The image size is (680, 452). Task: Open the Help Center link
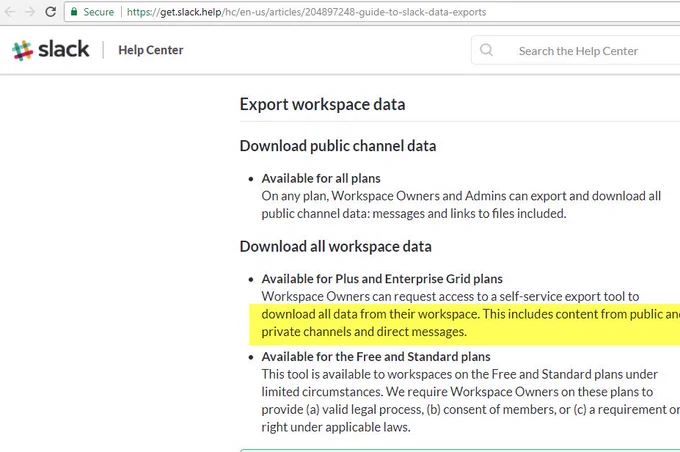(150, 50)
